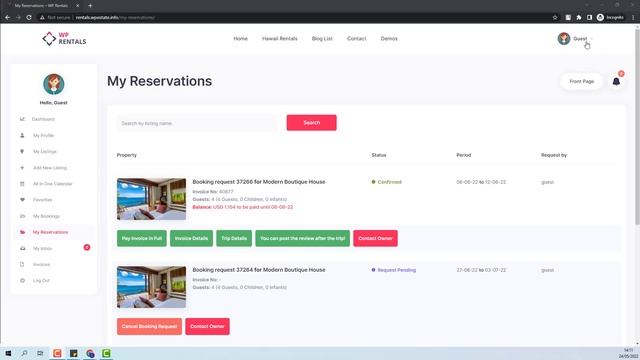Click the WP Rentals logo
This screenshot has width=640, height=360.
point(64,38)
